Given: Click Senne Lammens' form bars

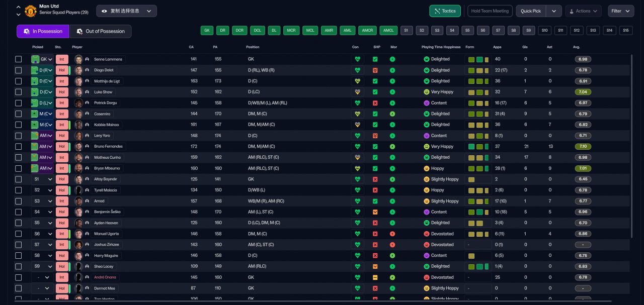Looking at the screenshot, I should point(478,59).
